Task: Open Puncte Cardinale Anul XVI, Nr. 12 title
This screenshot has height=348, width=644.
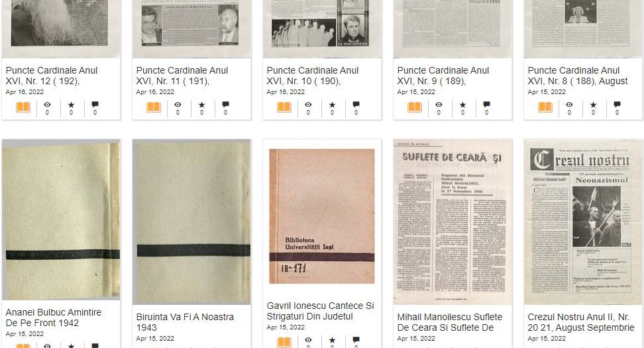Action: tap(52, 76)
